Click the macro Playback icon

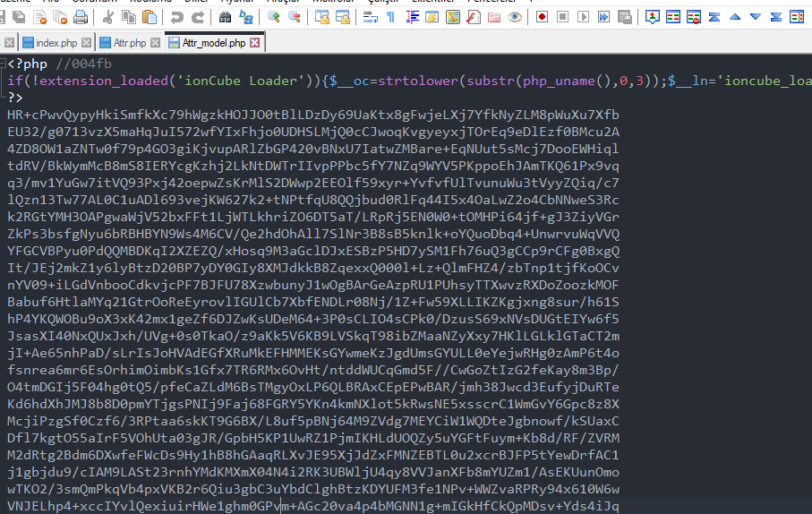coord(583,17)
